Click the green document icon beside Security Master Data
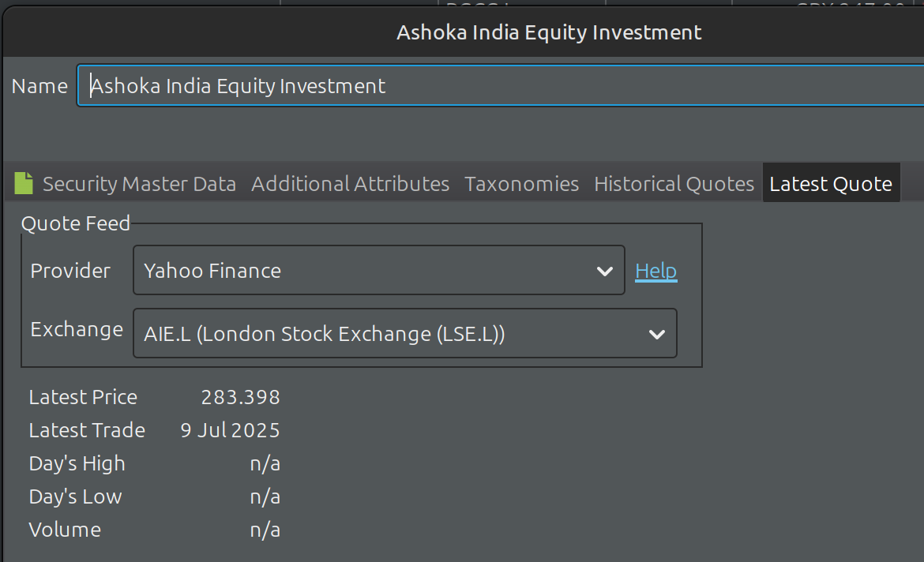The width and height of the screenshot is (924, 562). pyautogui.click(x=24, y=183)
